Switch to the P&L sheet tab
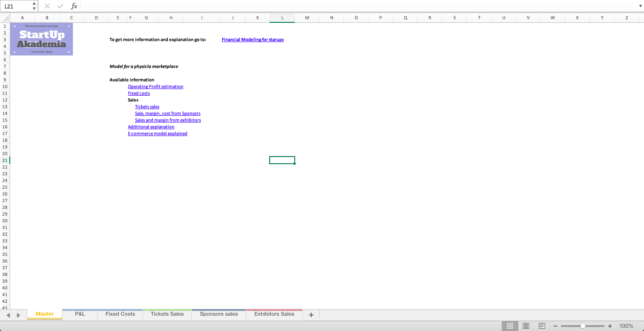The width and height of the screenshot is (644, 331). point(80,314)
